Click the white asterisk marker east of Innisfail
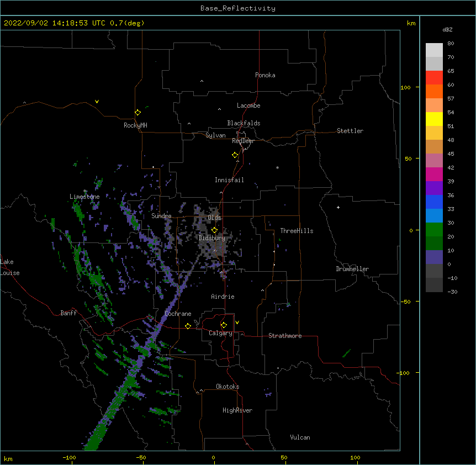 (x=277, y=167)
